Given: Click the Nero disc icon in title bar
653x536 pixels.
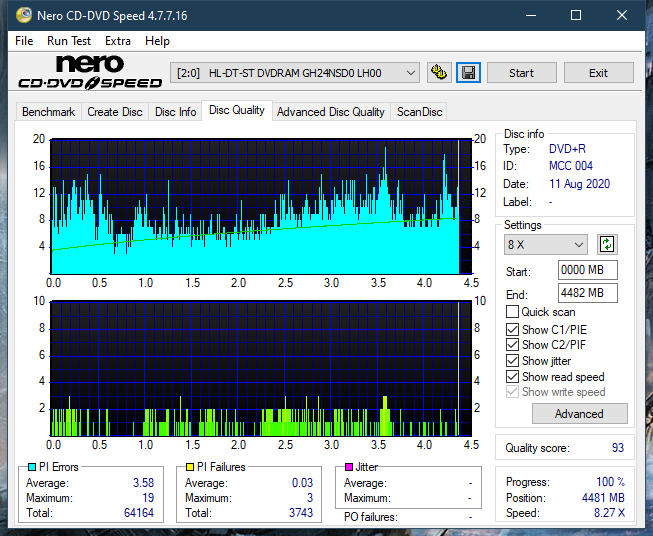Looking at the screenshot, I should point(23,15).
